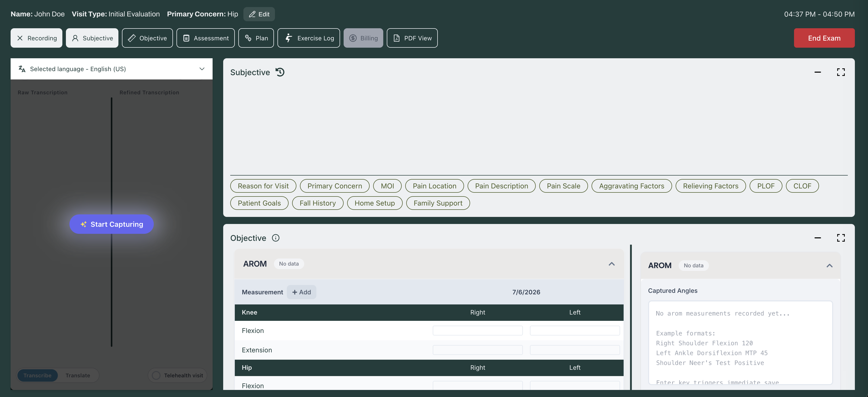Viewport: 868px width, 397px height.
Task: Open the Exercise Log tab
Action: pyautogui.click(x=309, y=38)
